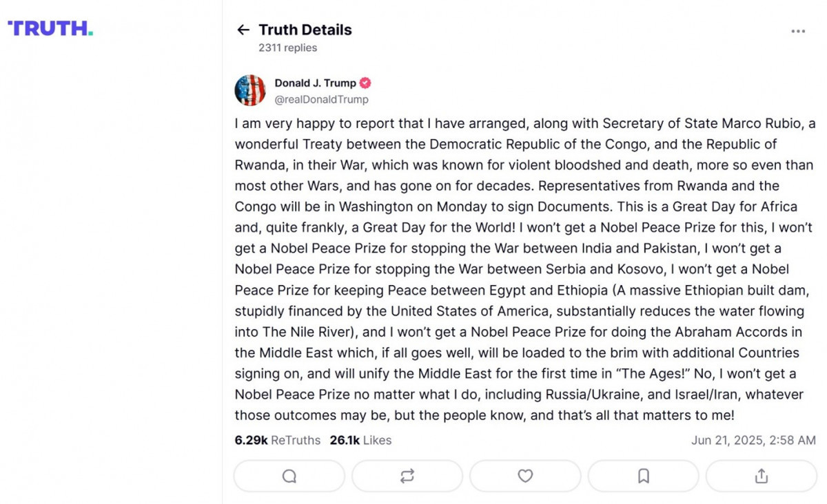
Task: Open the profile avatar picture
Action: coord(250,90)
